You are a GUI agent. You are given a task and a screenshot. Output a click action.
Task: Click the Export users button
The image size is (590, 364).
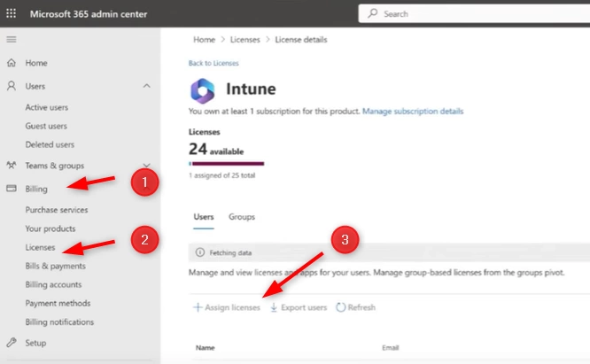[299, 307]
